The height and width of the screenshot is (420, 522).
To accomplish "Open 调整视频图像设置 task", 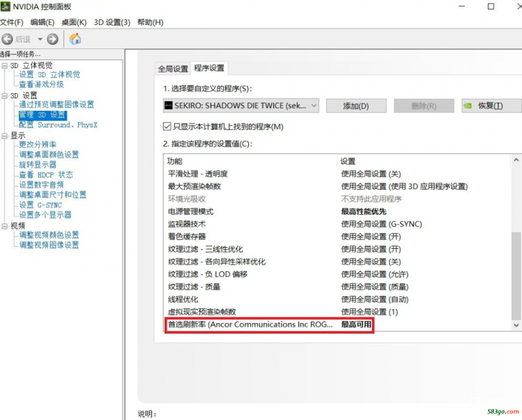I will click(49, 245).
